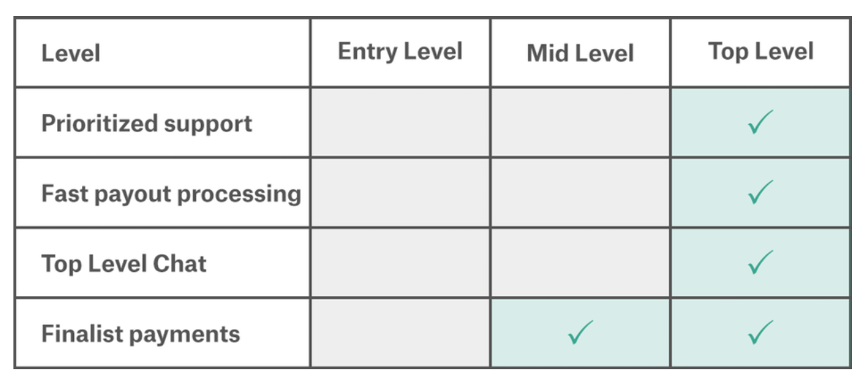Click empty Entry Level cell for Finalist payments
Image resolution: width=868 pixels, height=380 pixels.
400,333
